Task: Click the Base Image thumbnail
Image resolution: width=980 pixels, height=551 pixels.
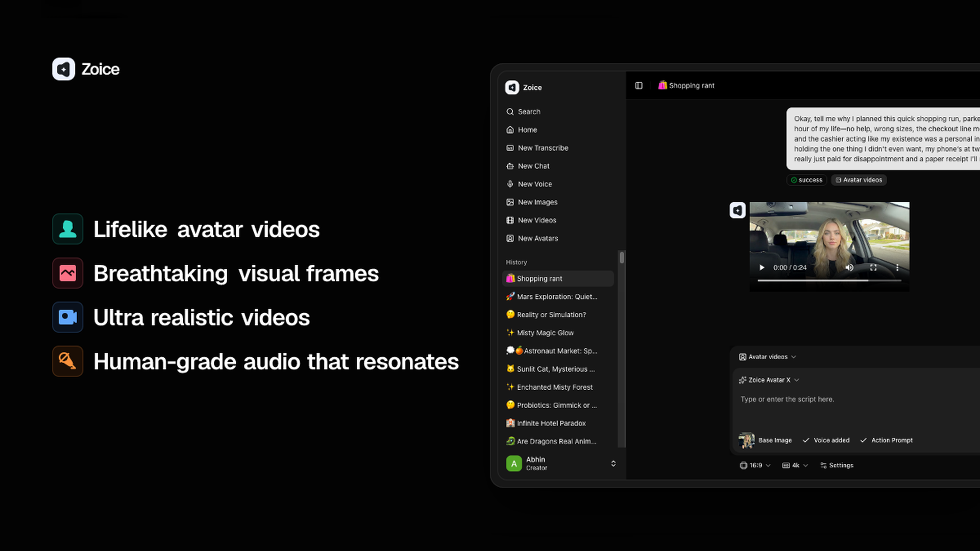Action: click(x=746, y=440)
